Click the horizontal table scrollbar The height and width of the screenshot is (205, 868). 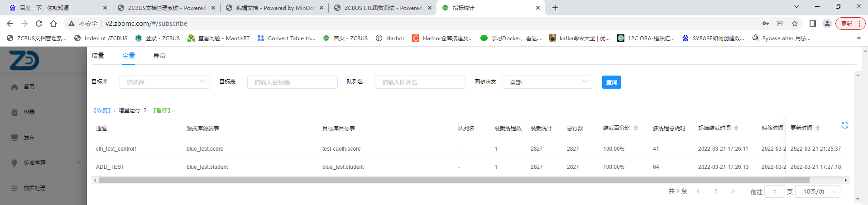pos(454,180)
